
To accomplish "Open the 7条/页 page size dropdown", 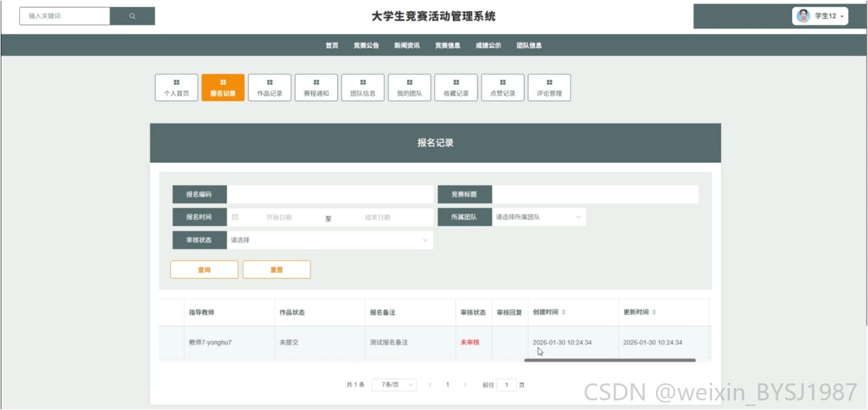I will click(393, 385).
